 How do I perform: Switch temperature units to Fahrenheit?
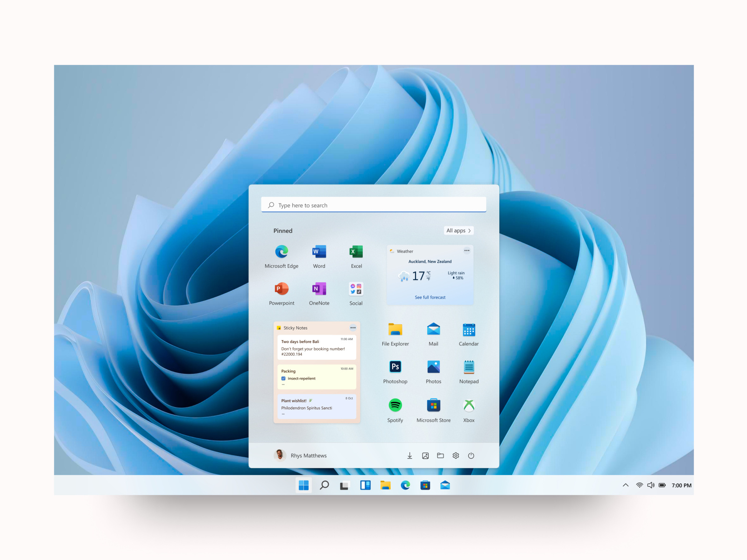429,279
